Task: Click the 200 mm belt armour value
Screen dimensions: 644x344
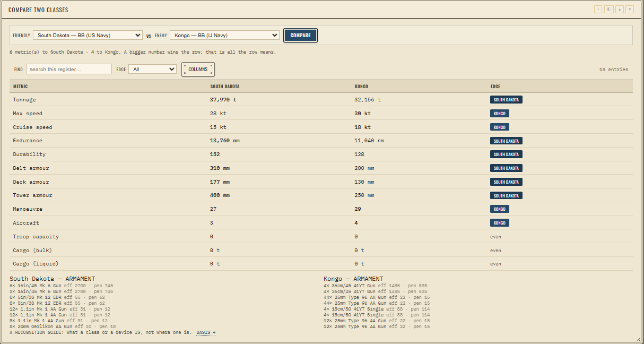Action: pyautogui.click(x=364, y=168)
